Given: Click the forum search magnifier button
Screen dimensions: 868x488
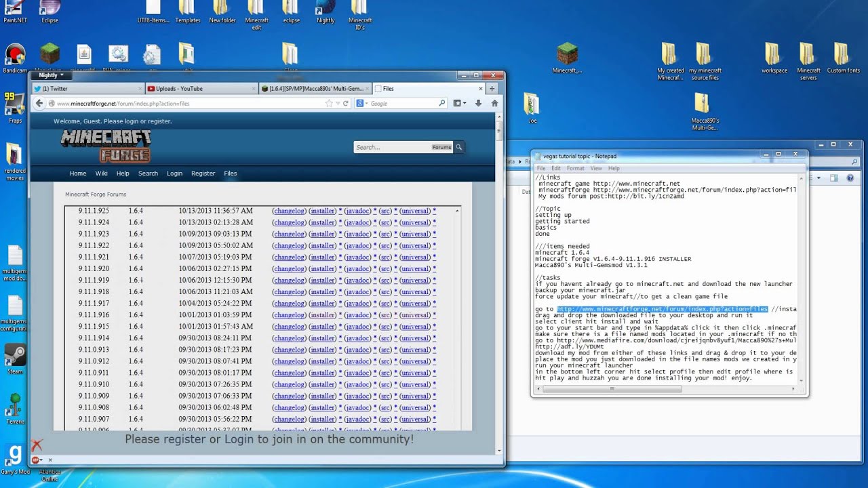Looking at the screenshot, I should pos(459,147).
